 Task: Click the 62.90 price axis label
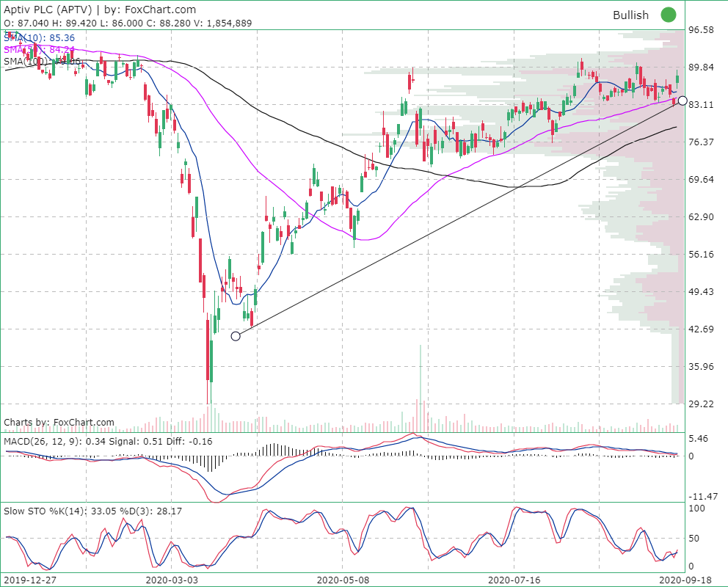coord(701,216)
